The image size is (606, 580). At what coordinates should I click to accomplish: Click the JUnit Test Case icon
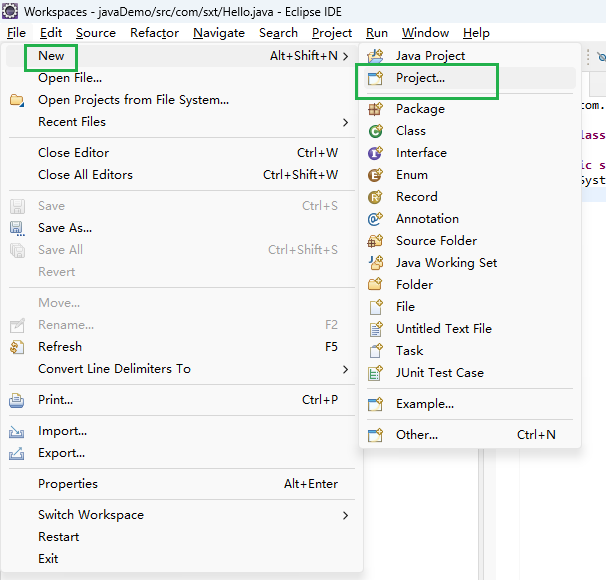coord(375,373)
